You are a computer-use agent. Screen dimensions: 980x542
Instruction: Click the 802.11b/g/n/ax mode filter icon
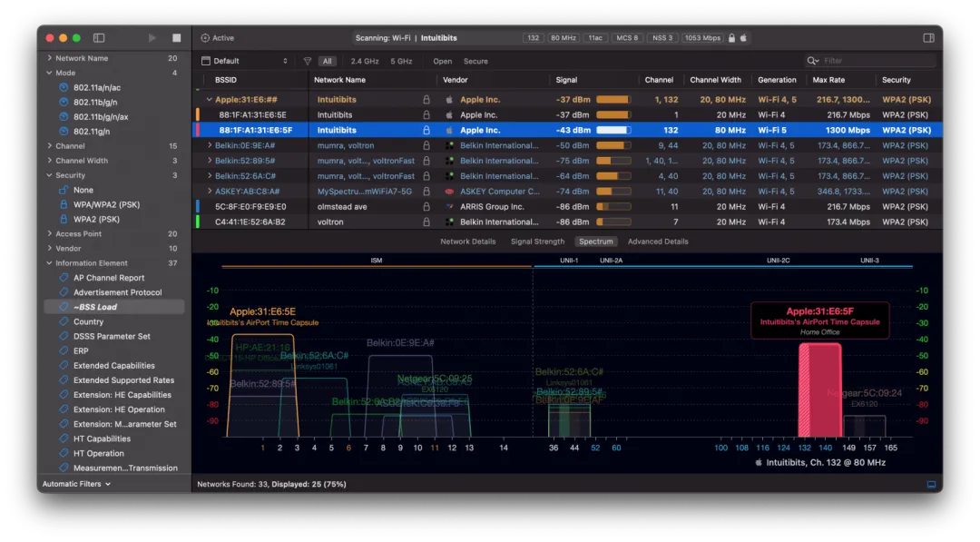coord(64,117)
